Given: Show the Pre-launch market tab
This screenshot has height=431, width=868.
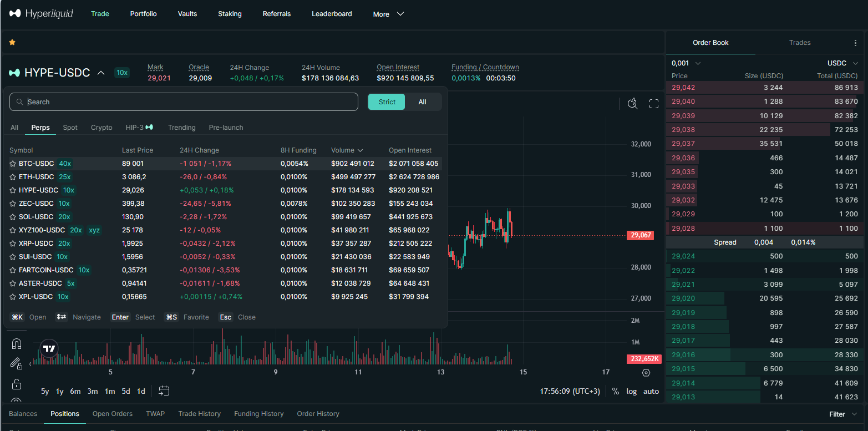Looking at the screenshot, I should tap(226, 128).
